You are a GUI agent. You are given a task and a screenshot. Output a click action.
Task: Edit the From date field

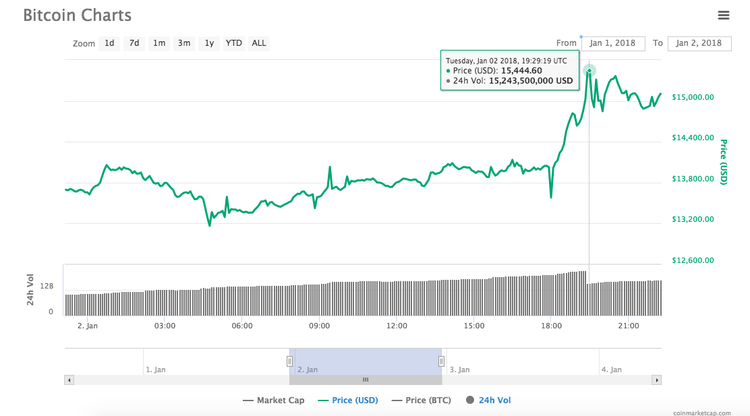[x=613, y=43]
